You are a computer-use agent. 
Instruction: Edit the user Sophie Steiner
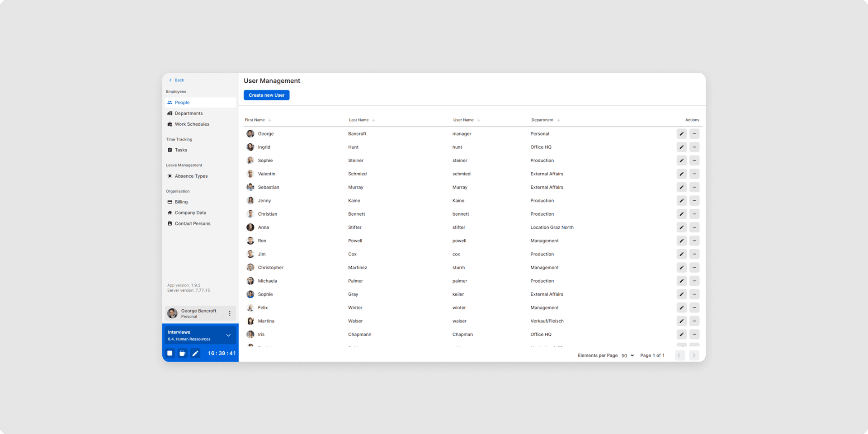coord(681,160)
